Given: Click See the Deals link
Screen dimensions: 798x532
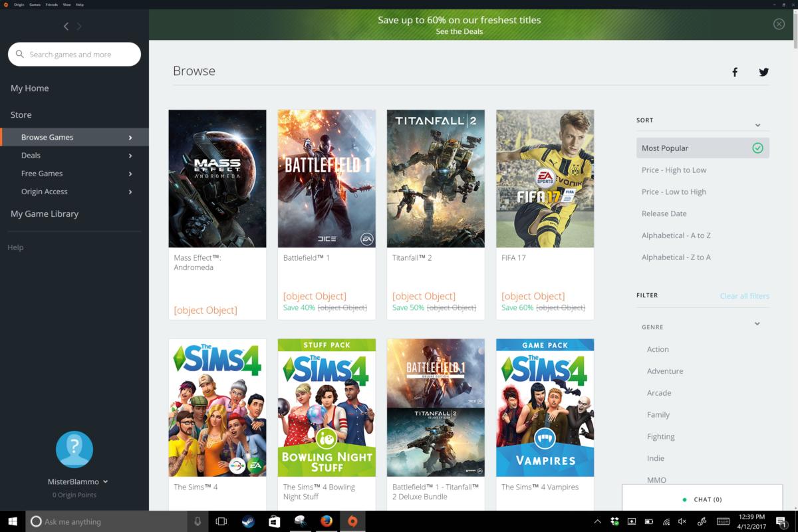Looking at the screenshot, I should tap(460, 31).
